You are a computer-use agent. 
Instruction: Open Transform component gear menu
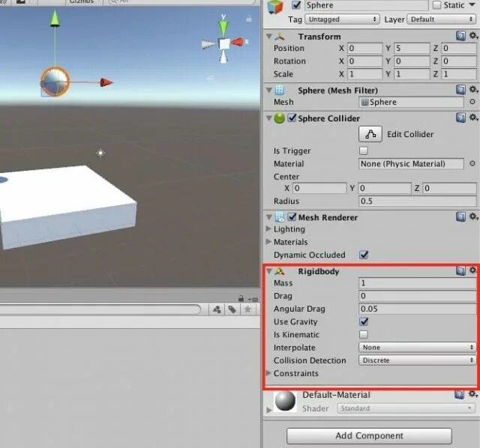click(x=473, y=35)
